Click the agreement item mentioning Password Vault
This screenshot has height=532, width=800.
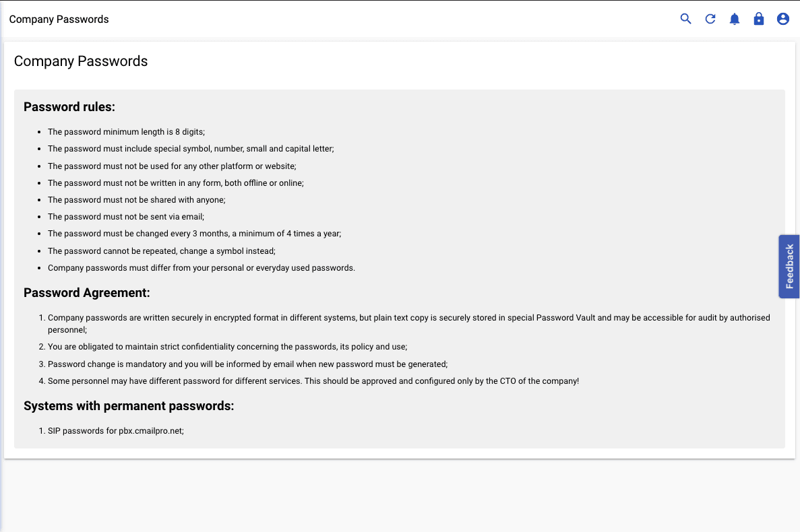point(408,318)
